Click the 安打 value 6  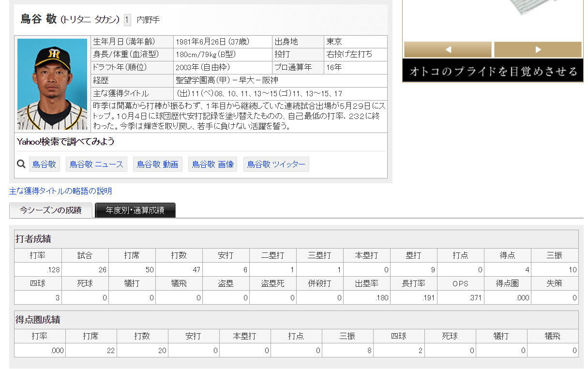click(x=226, y=270)
